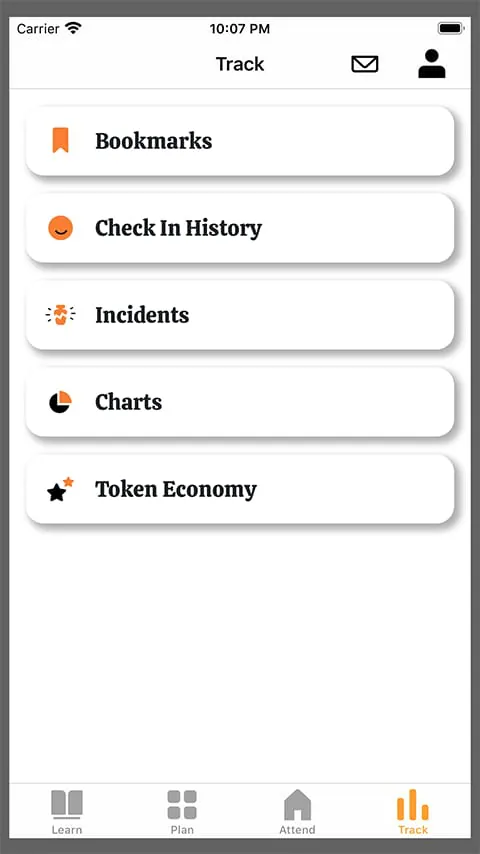Tap the Track bar chart icon
480x854 pixels.
412,804
